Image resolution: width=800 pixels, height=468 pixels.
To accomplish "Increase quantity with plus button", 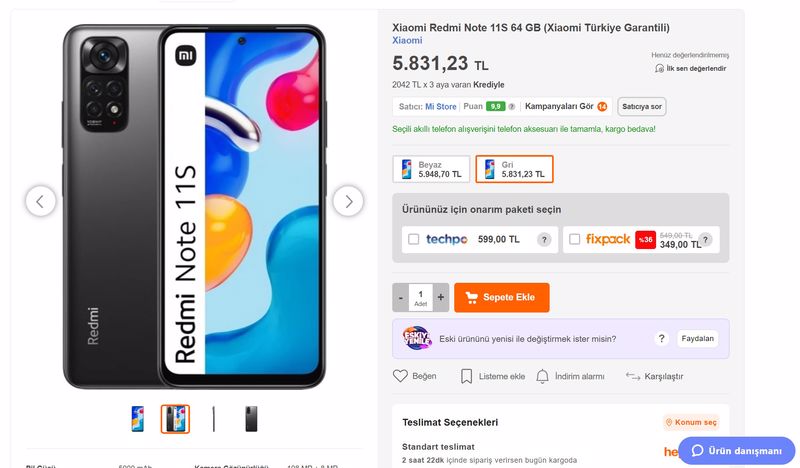I will [x=441, y=298].
